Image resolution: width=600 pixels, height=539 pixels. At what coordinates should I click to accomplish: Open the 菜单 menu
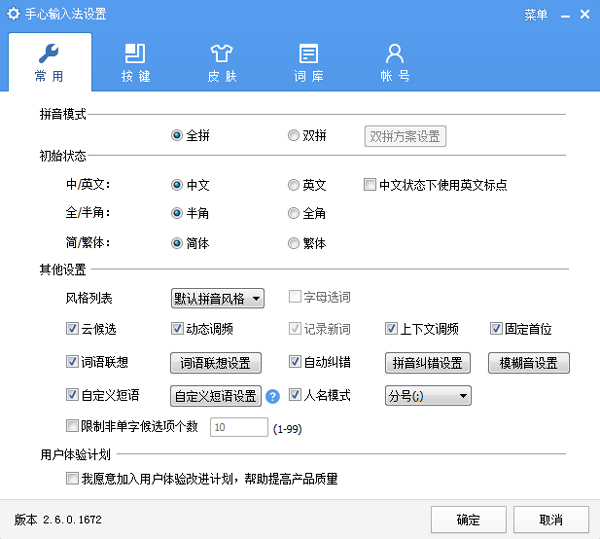pyautogui.click(x=536, y=15)
